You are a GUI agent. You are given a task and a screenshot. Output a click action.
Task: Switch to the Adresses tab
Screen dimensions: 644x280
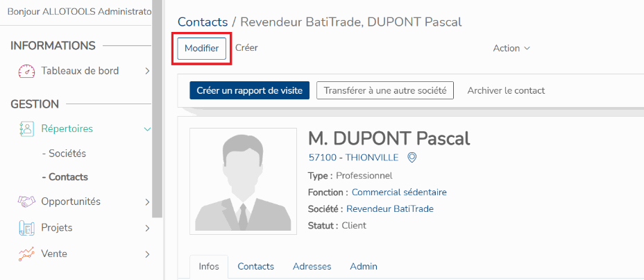coord(312,266)
